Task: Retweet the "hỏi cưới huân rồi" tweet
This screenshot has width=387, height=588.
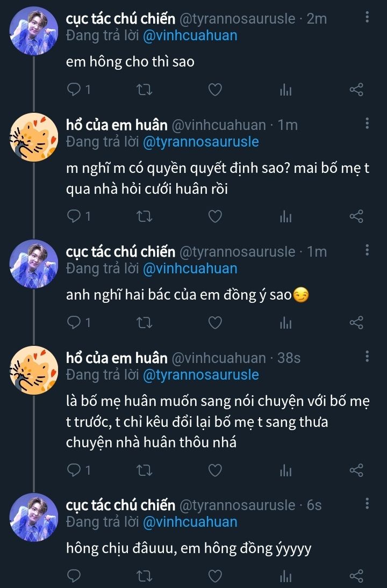Action: pyautogui.click(x=145, y=216)
